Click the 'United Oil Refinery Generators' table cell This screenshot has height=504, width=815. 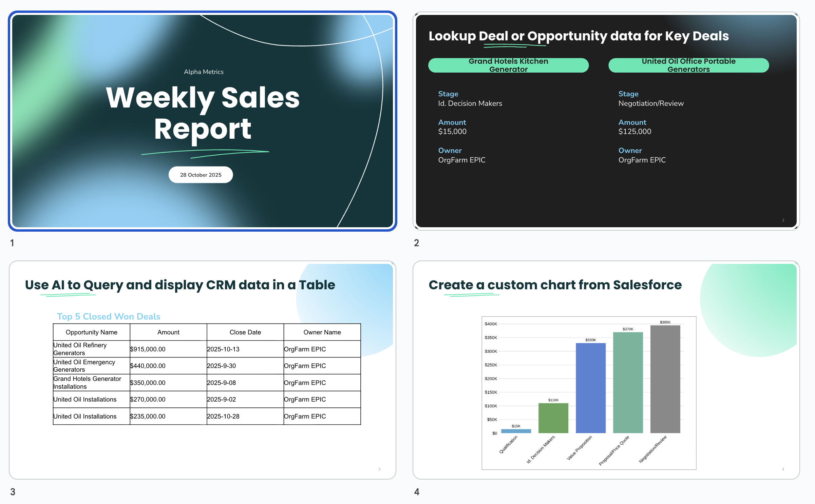click(92, 349)
